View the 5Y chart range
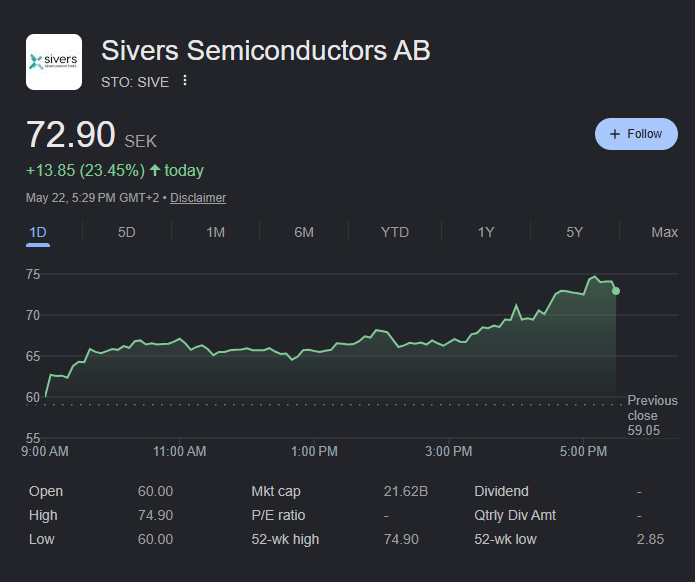 click(574, 232)
